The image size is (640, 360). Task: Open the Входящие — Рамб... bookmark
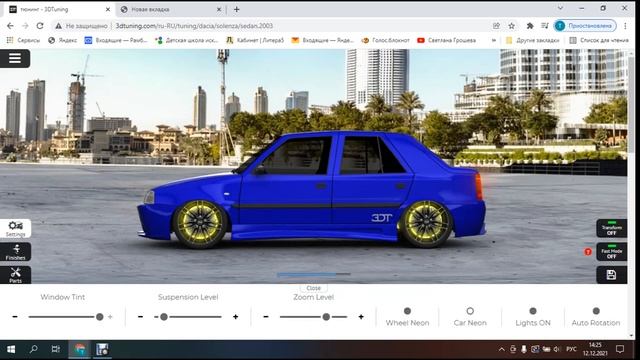point(116,40)
